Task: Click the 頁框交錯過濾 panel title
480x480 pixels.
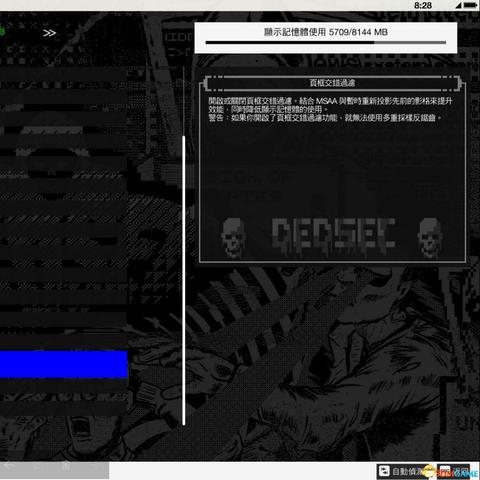Action: (x=332, y=83)
